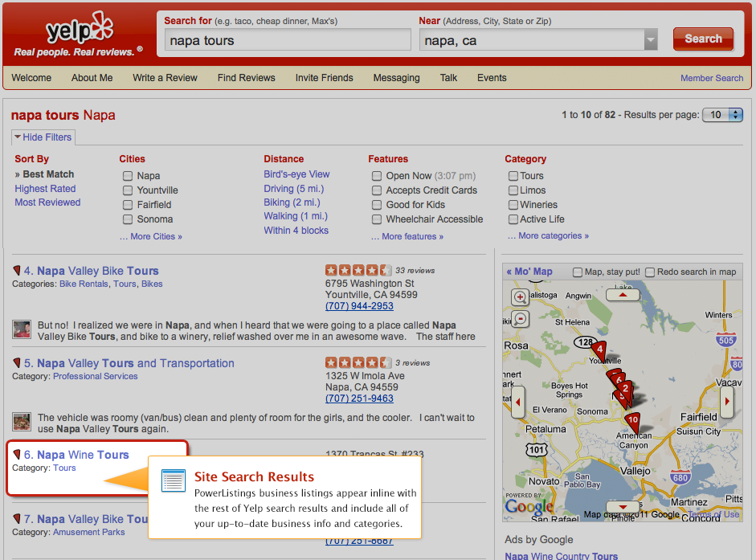Collapse filters with Hide Filters
Image resolution: width=756 pixels, height=560 pixels.
coord(43,137)
